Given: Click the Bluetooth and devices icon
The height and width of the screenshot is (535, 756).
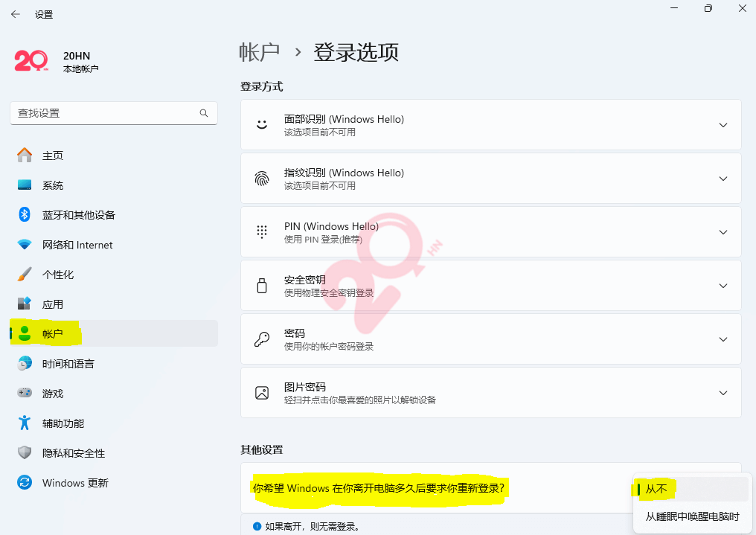Looking at the screenshot, I should 25,215.
